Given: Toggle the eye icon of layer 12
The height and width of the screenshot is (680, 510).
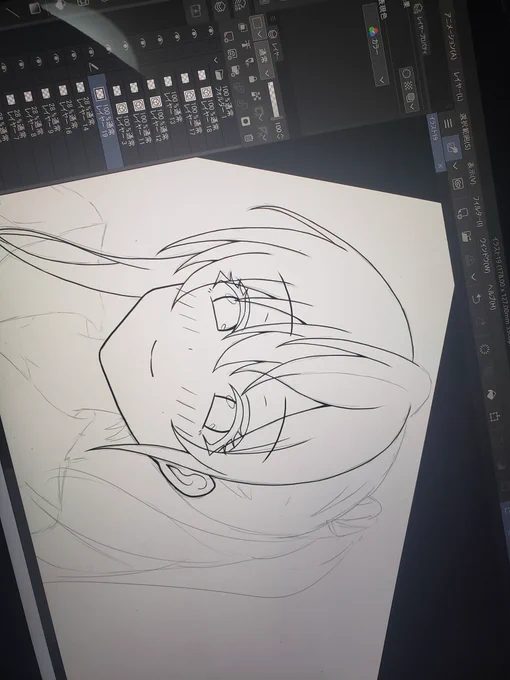Looking at the screenshot, I should point(143,42).
